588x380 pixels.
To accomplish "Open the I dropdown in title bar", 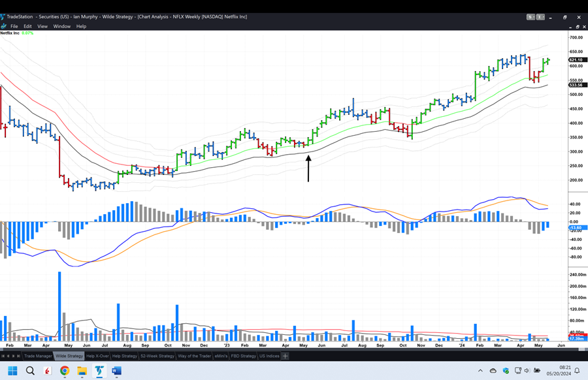I will click(x=540, y=17).
